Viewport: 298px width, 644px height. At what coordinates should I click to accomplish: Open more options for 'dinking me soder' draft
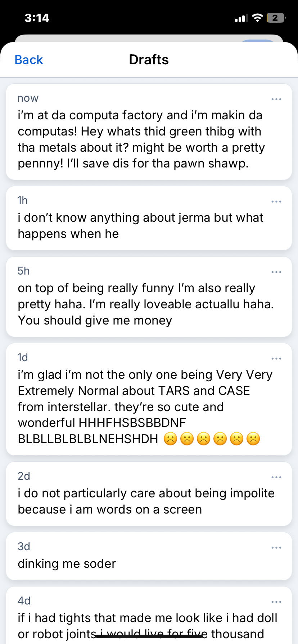[276, 548]
